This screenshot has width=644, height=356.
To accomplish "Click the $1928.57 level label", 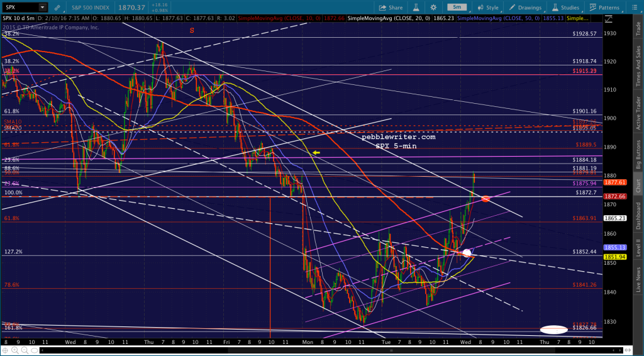I will pos(585,34).
